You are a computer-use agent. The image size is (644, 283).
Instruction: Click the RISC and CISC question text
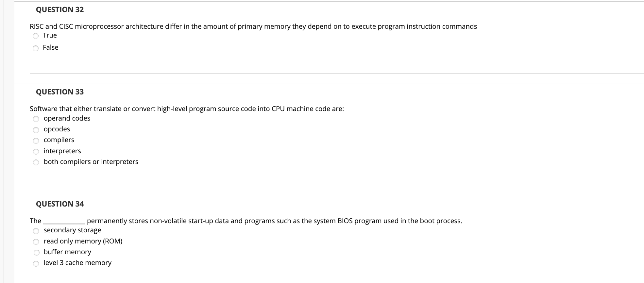click(x=253, y=26)
